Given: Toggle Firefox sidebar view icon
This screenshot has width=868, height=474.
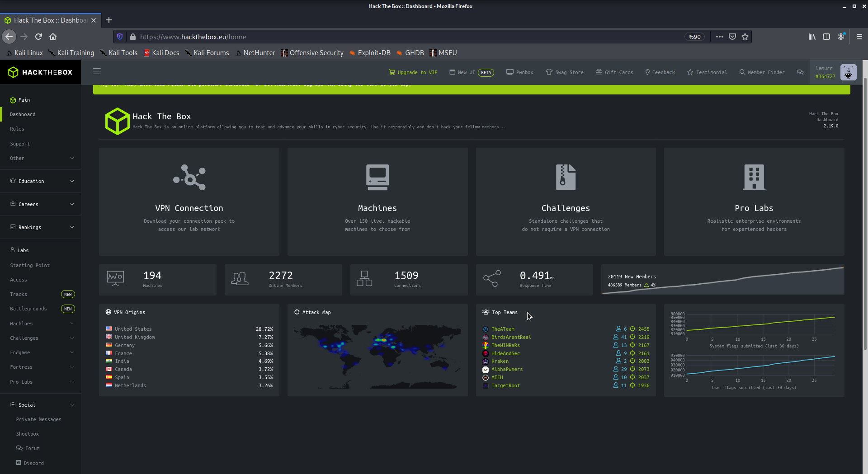Looking at the screenshot, I should point(826,37).
